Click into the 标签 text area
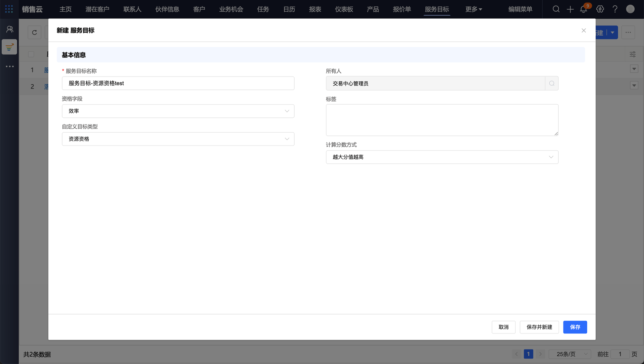Image resolution: width=644 pixels, height=364 pixels. pos(442,120)
